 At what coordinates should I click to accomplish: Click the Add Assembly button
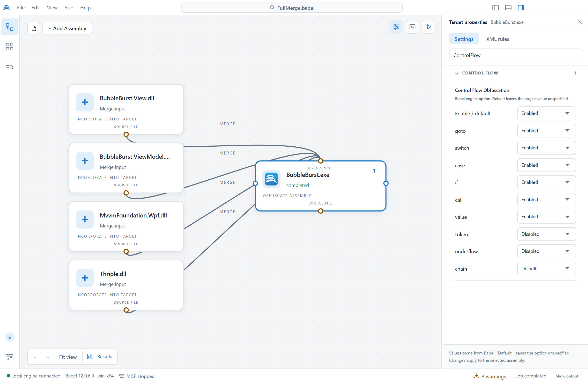pyautogui.click(x=67, y=28)
